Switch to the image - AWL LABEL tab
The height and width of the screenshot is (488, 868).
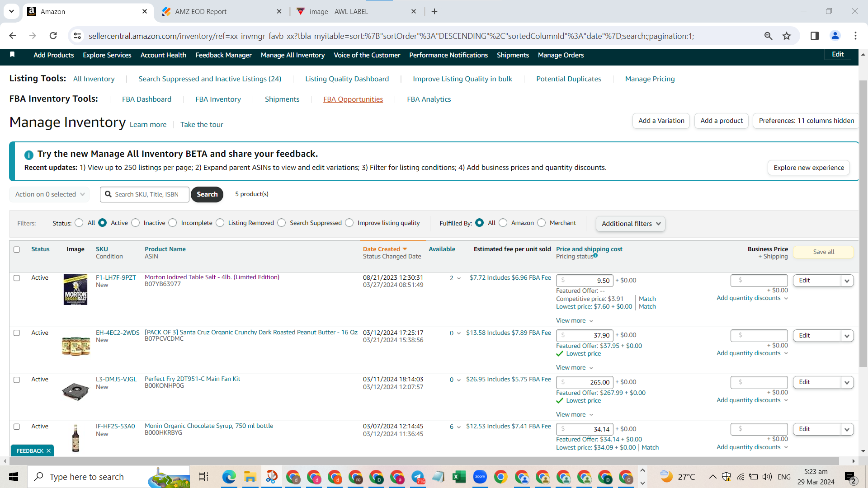pyautogui.click(x=357, y=11)
